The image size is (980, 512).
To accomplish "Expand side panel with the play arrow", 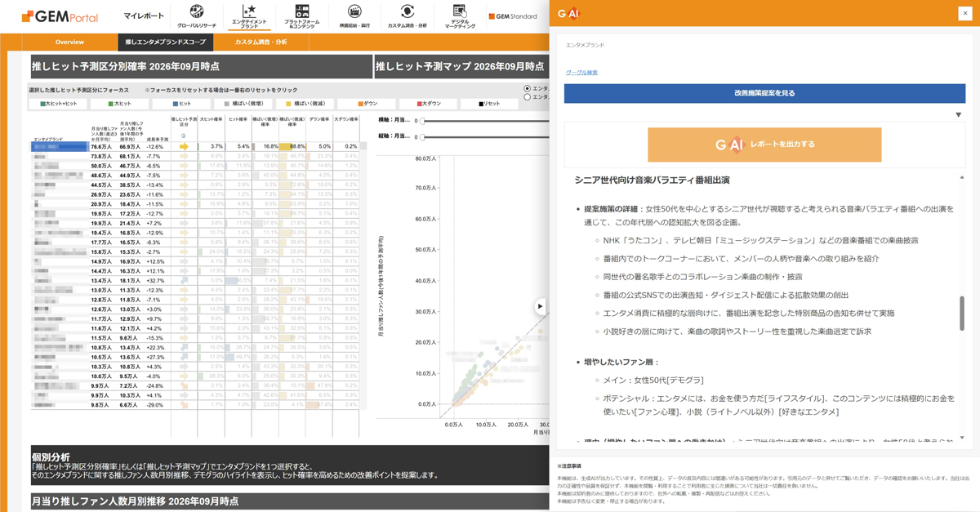I will pos(540,306).
